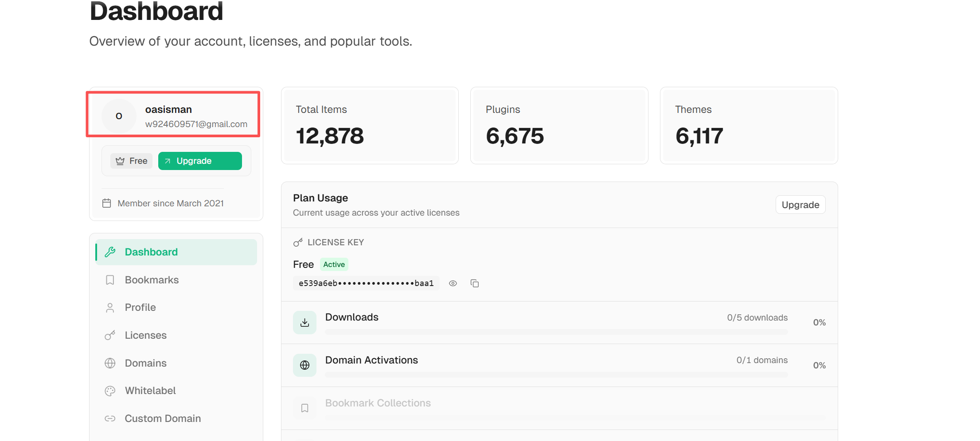Open the Whitelabel settings
The image size is (980, 441).
pos(150,391)
